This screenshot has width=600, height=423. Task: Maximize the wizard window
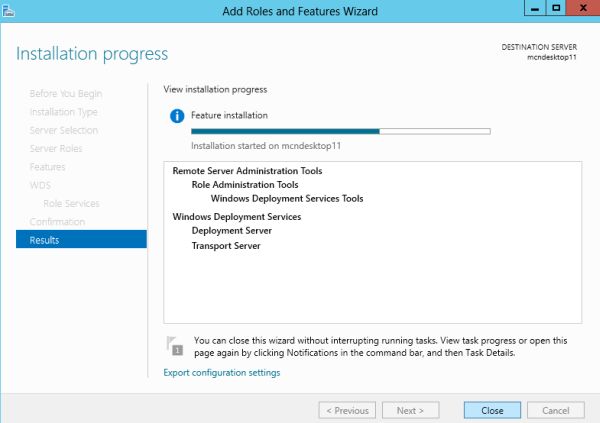pos(556,8)
